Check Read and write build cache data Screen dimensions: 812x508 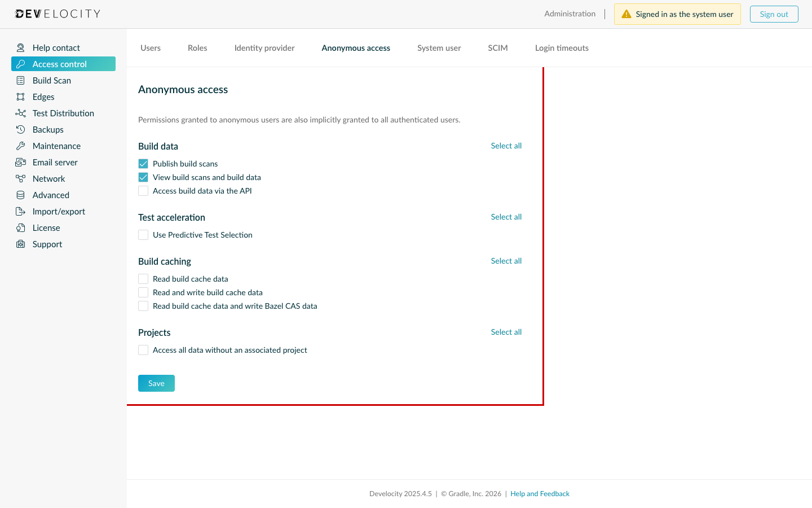pyautogui.click(x=143, y=292)
